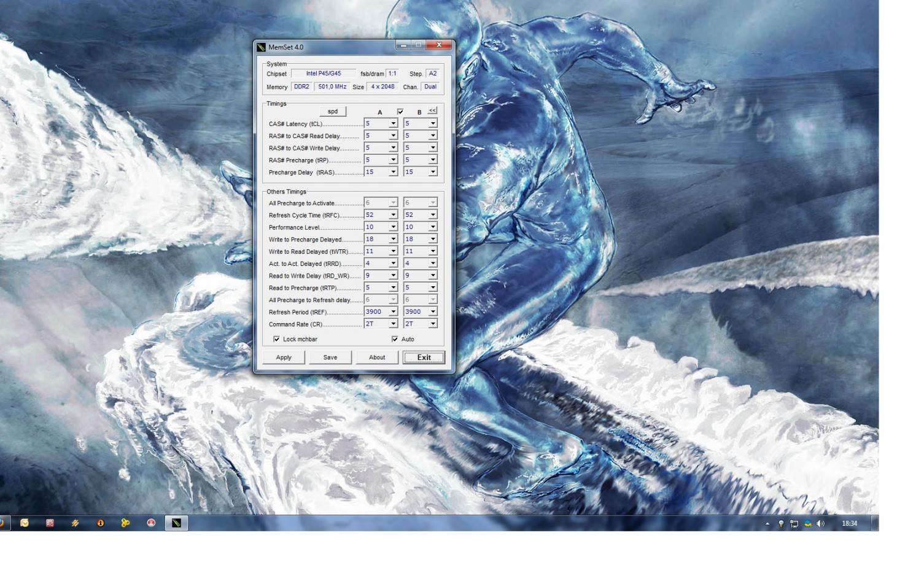This screenshot has height=578, width=924.
Task: Click the volume speaker tray icon
Action: [x=821, y=523]
